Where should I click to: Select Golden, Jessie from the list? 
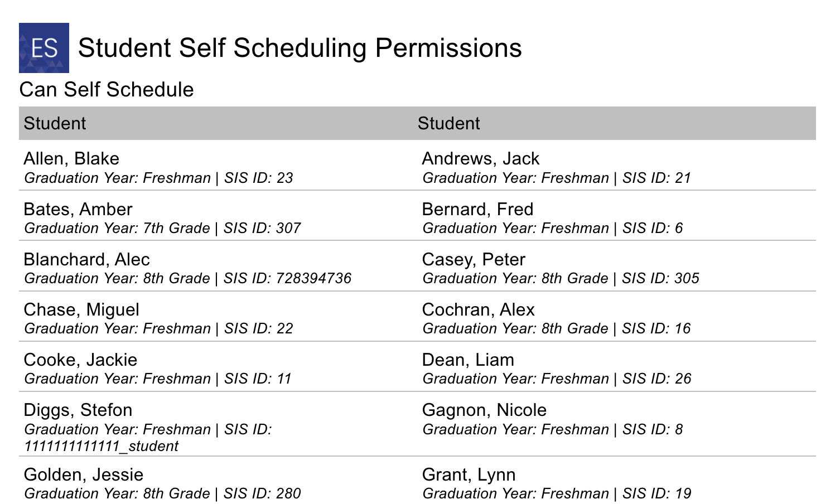[84, 474]
